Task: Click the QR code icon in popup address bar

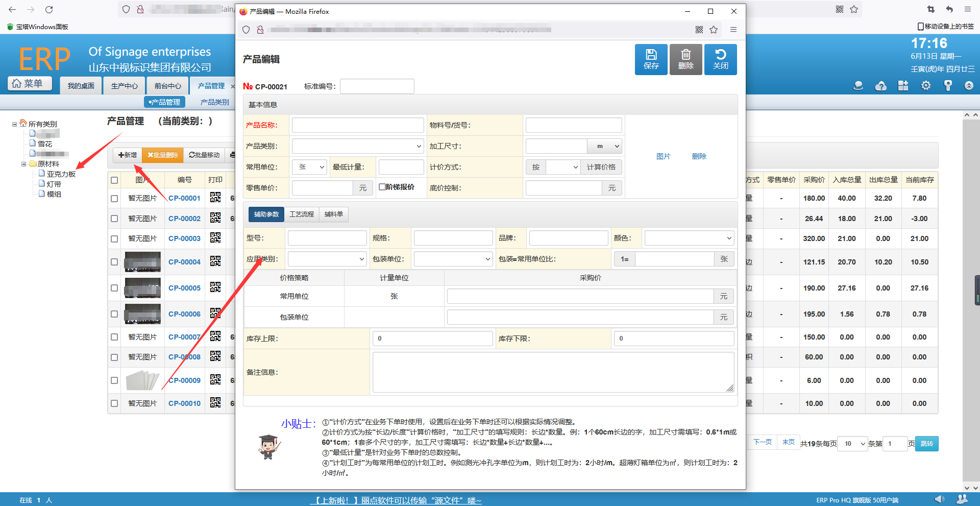Action: pos(699,30)
